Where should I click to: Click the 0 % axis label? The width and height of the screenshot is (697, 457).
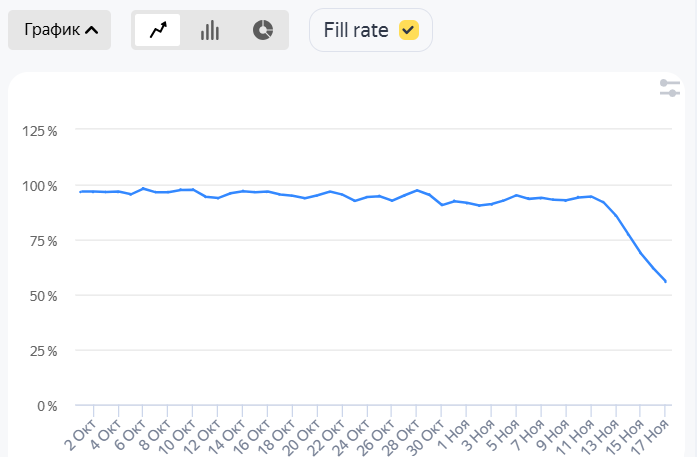click(48, 406)
